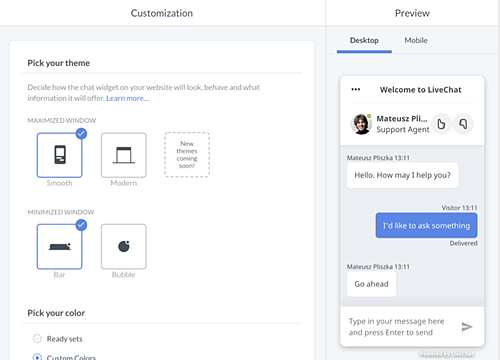Click the send message arrow icon
This screenshot has height=360, width=500.
(467, 327)
